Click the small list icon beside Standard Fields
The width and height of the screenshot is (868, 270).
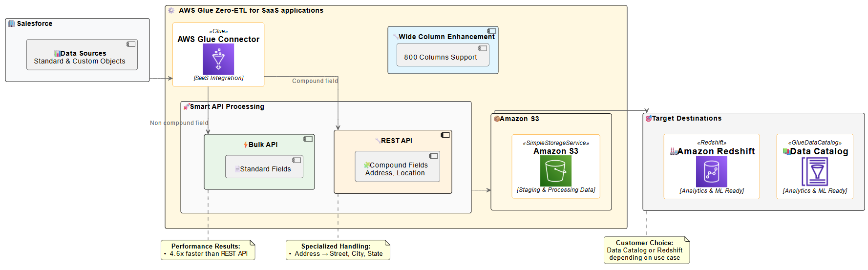[237, 169]
